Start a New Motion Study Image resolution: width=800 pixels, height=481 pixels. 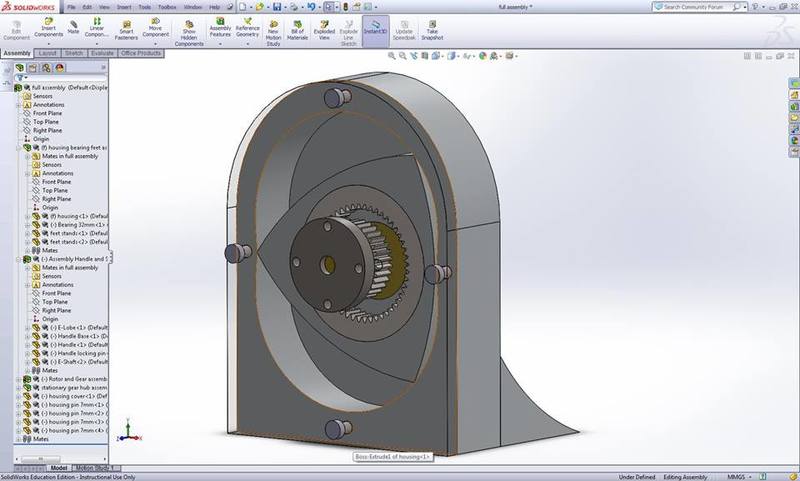(273, 28)
